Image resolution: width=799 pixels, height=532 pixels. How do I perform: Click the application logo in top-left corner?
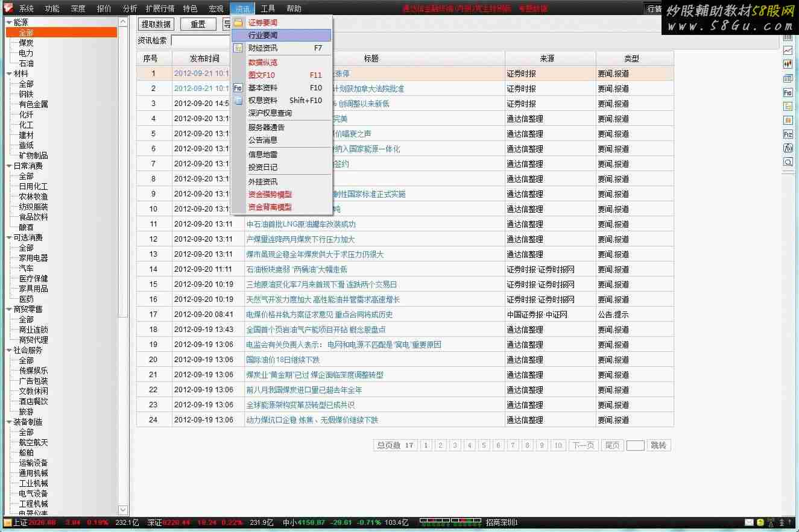(7, 8)
